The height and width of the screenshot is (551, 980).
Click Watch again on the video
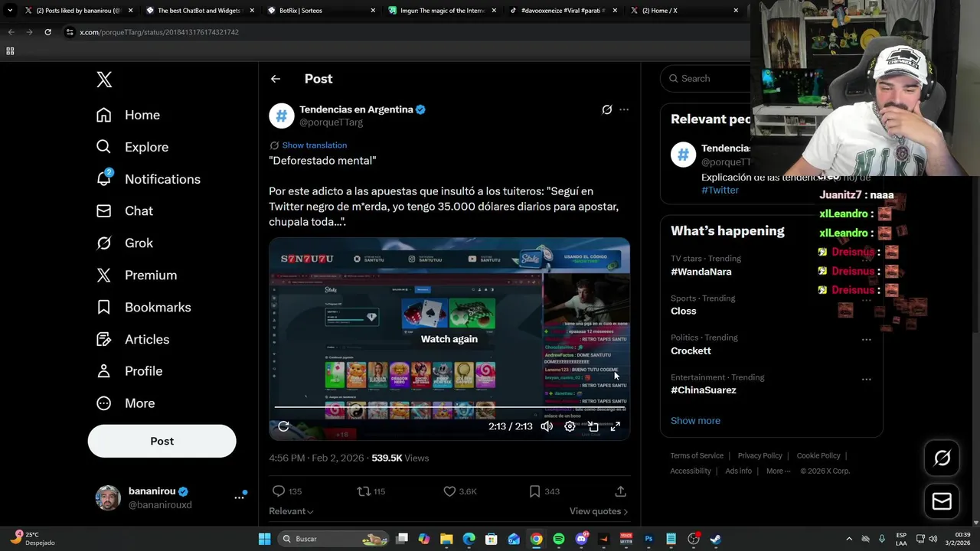(449, 339)
